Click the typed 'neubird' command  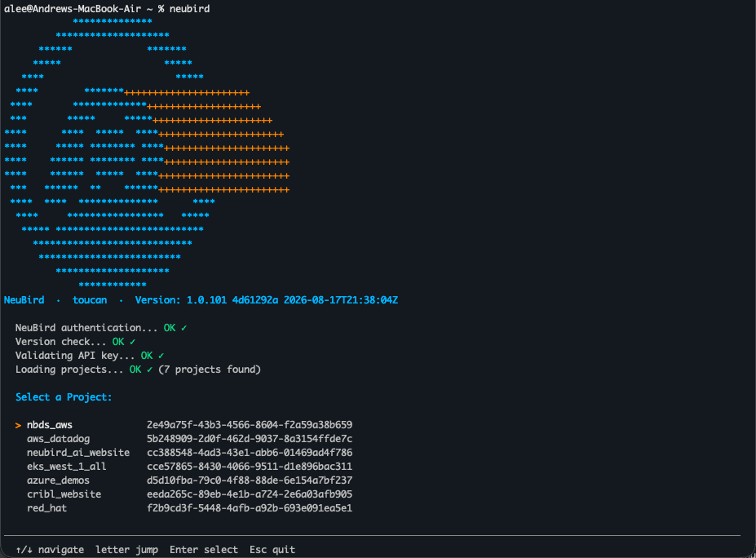(189, 9)
